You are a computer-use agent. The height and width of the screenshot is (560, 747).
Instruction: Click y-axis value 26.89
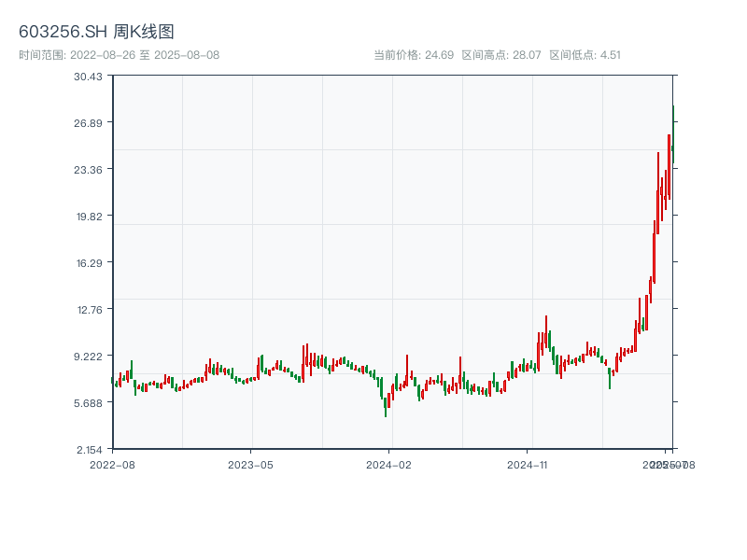[88, 123]
